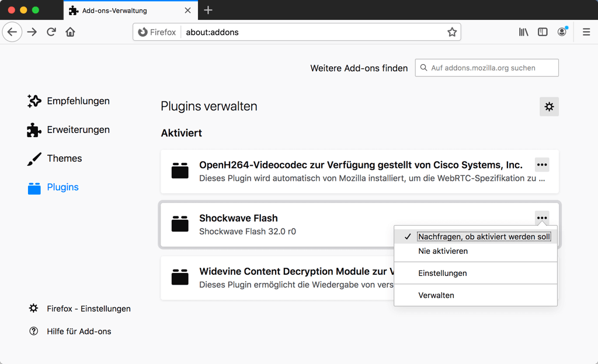Open a new tab with the plus button
The image size is (598, 364).
pyautogui.click(x=208, y=10)
